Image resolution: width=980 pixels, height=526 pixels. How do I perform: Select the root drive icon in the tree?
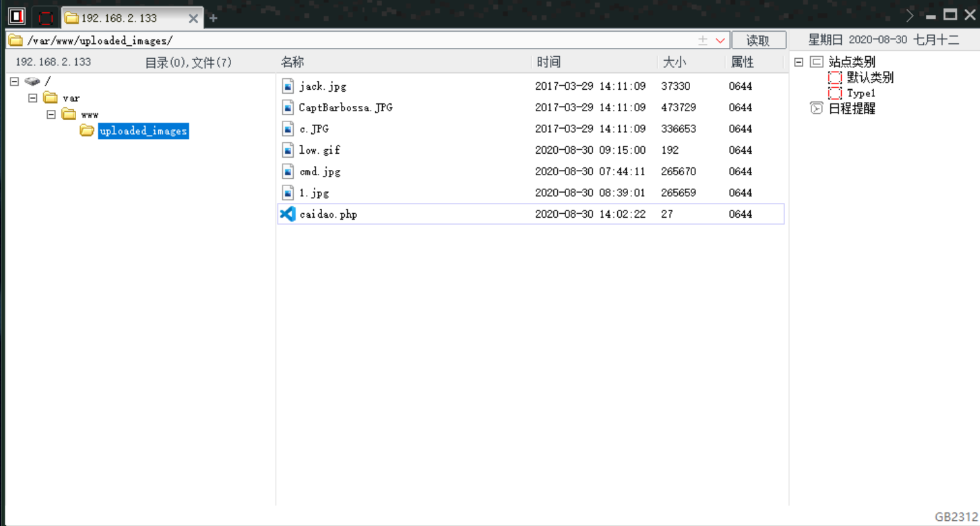point(32,81)
